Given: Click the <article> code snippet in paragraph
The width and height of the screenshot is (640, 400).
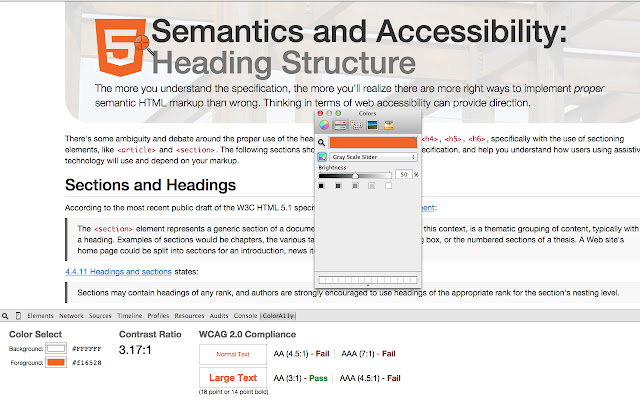Looking at the screenshot, I should (136, 150).
